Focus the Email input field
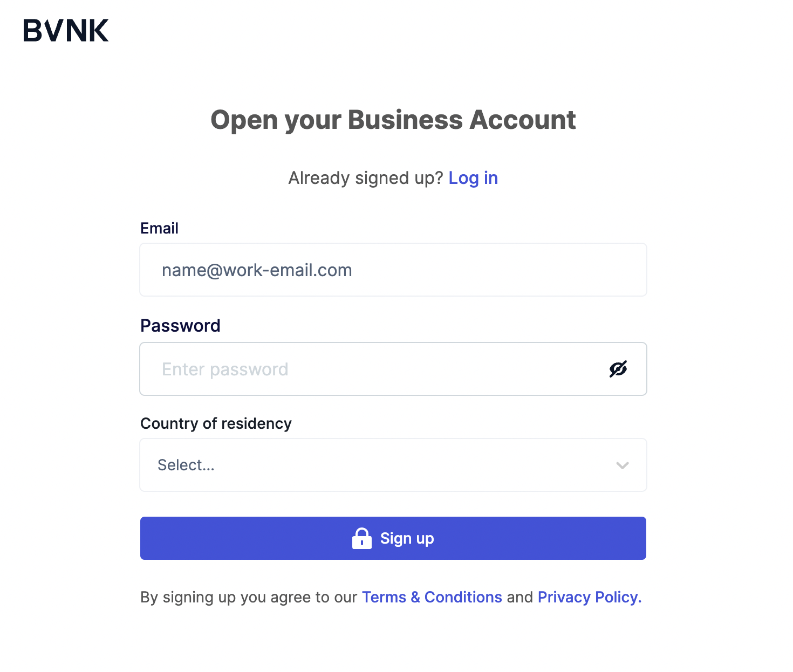 [393, 270]
